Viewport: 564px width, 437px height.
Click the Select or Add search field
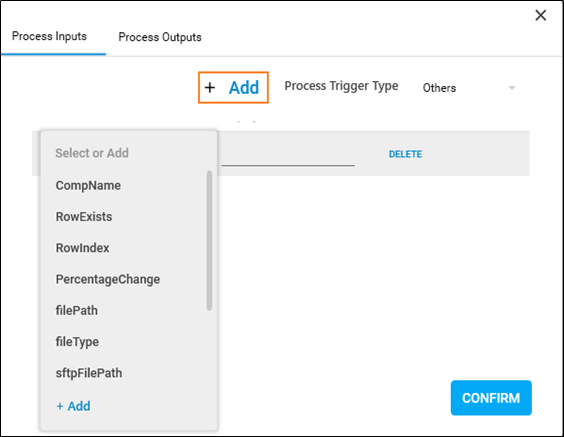click(x=129, y=153)
